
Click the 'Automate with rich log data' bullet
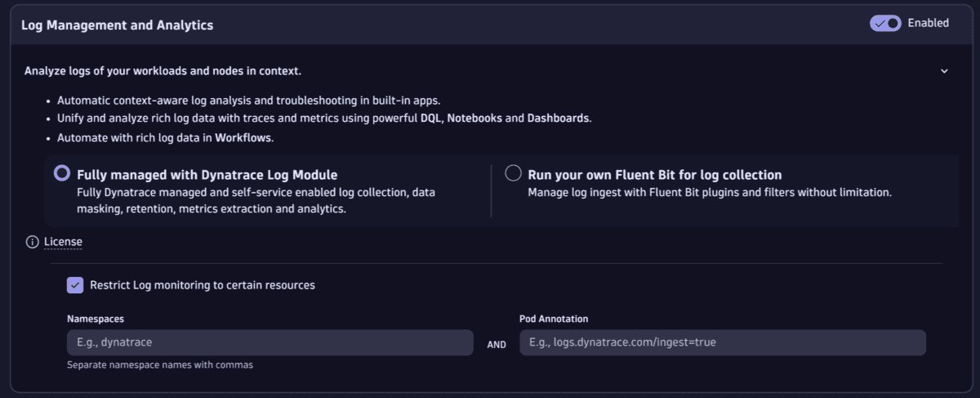click(166, 137)
